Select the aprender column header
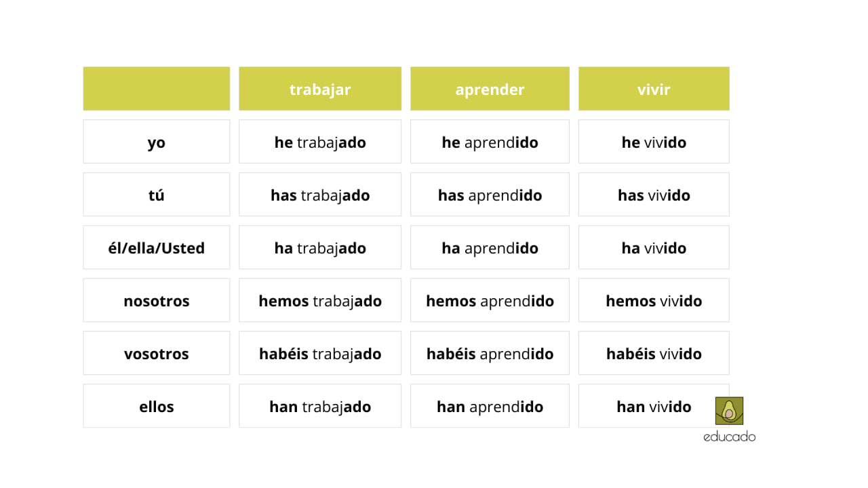Screen dimensions: 868x488 coord(490,89)
